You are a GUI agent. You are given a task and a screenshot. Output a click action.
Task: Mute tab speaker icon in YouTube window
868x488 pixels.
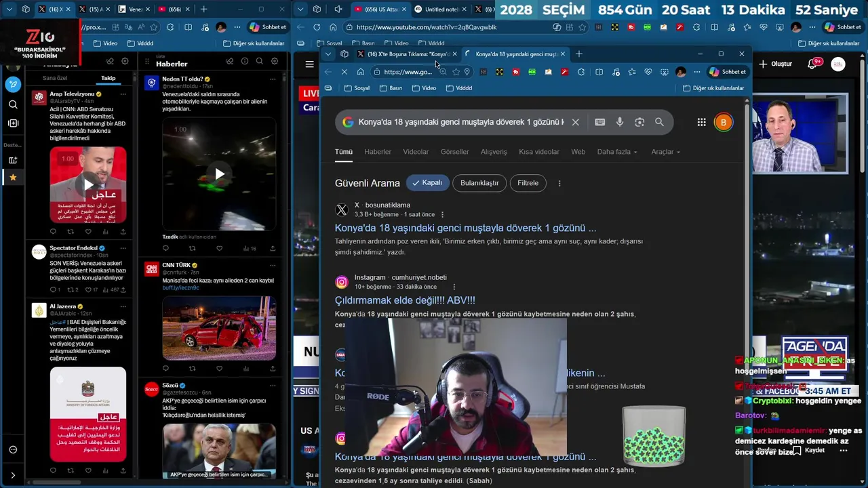(338, 9)
